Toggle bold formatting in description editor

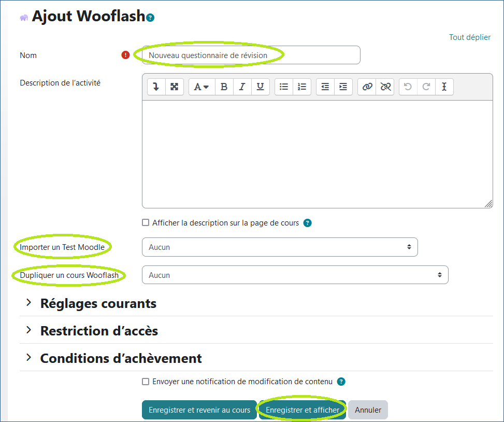[224, 87]
